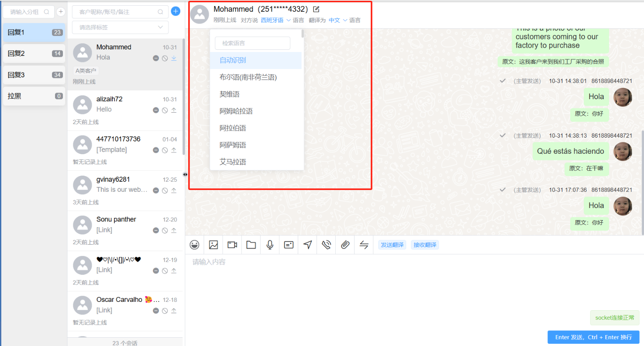
Task: Click the pin-to-top arrow on gvinay6281 row
Action: point(174,190)
